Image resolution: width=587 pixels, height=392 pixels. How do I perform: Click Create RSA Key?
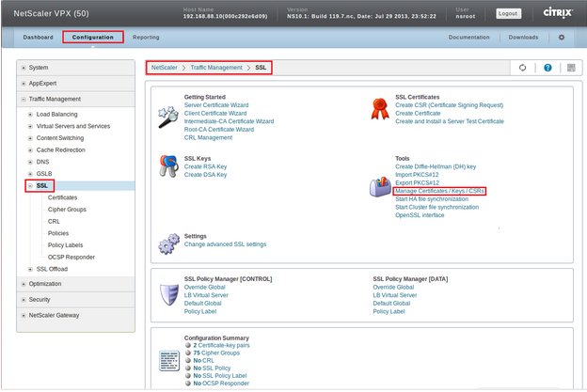pyautogui.click(x=205, y=166)
